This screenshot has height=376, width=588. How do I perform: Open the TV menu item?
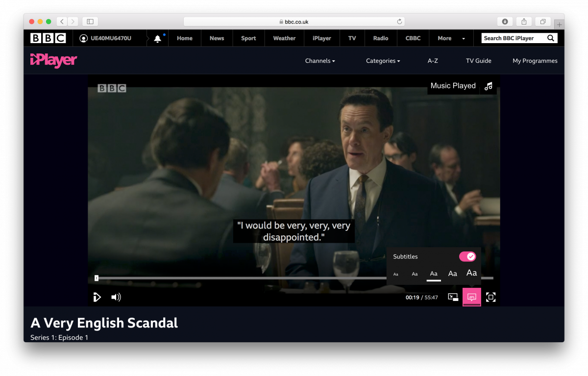click(352, 38)
